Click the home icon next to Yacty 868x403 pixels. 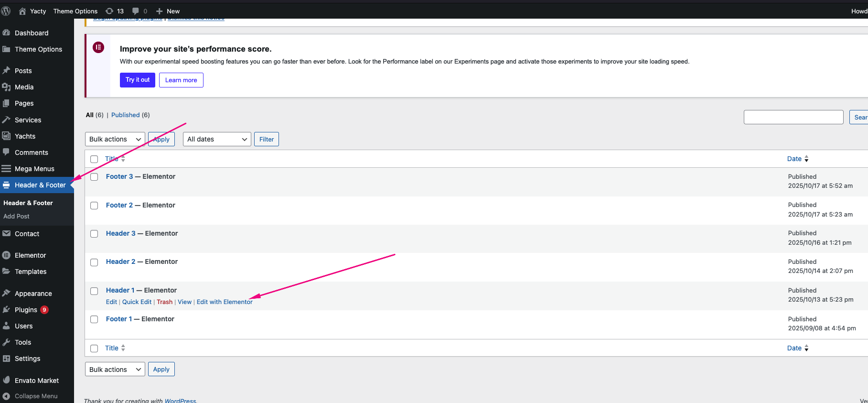[22, 11]
